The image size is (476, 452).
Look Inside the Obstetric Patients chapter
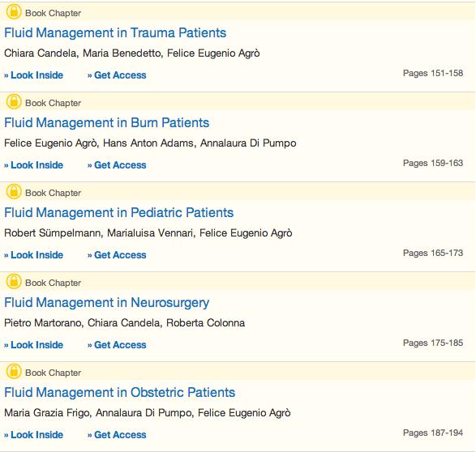33,435
